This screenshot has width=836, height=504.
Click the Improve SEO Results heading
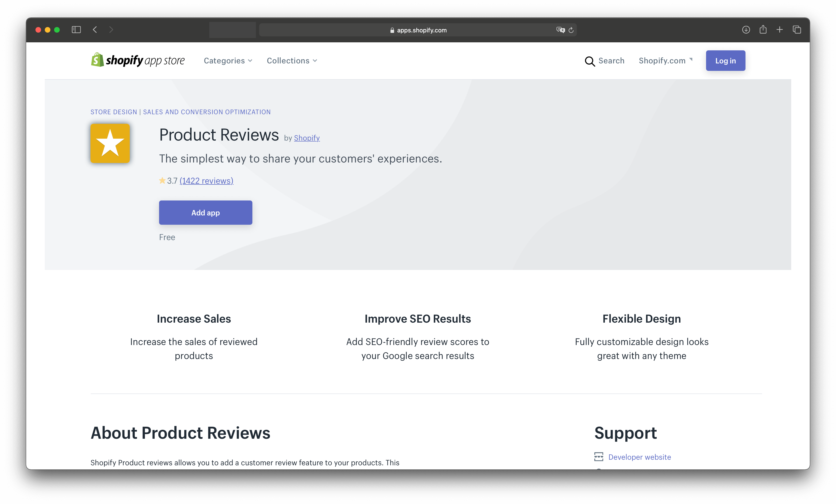(418, 319)
